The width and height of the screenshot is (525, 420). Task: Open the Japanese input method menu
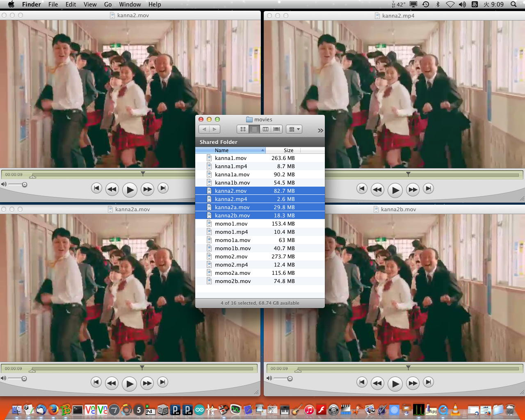click(475, 5)
